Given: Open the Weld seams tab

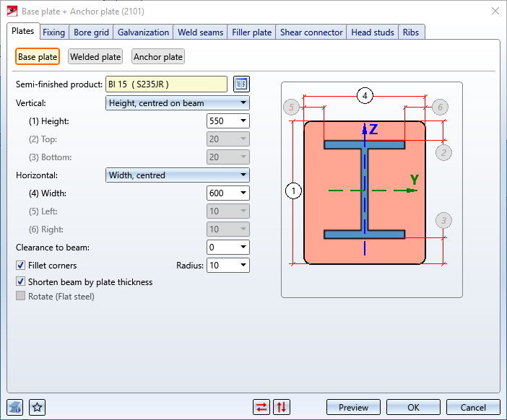Looking at the screenshot, I should [x=201, y=32].
